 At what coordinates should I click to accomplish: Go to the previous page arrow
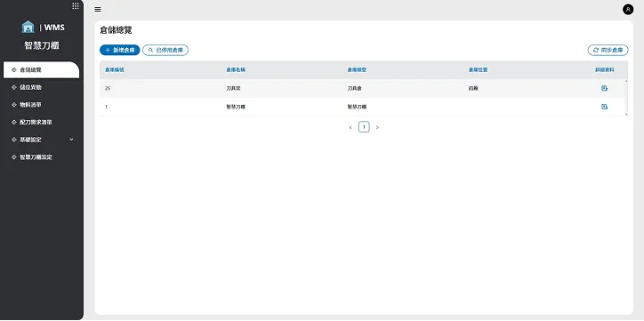350,128
